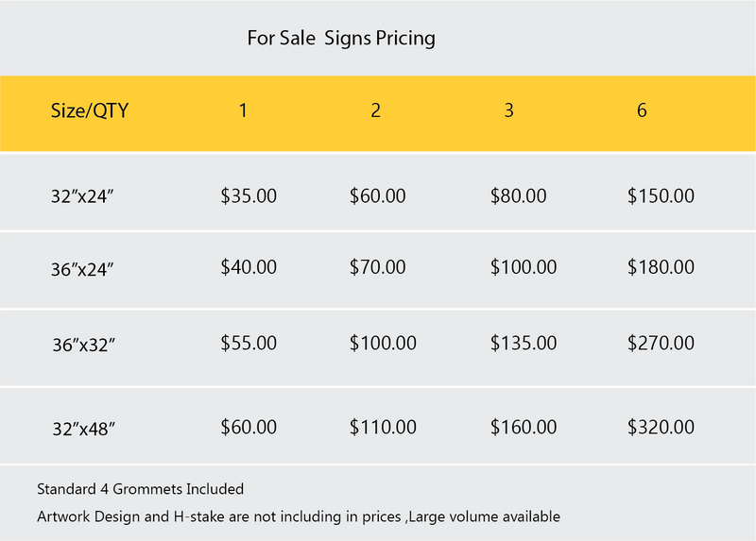Screen dimensions: 756x541
Task: Click the $35.00 price cell
Action: [x=249, y=196]
